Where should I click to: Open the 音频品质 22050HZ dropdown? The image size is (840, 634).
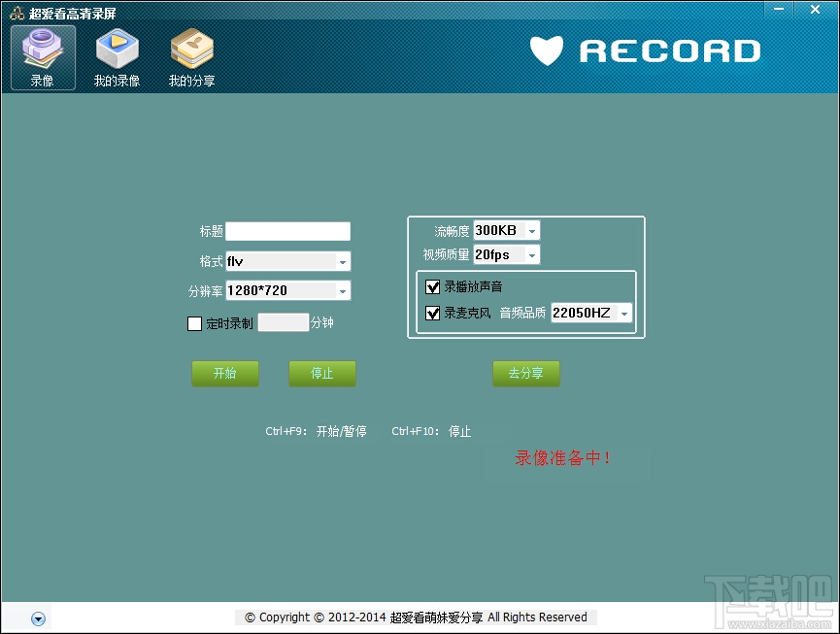point(591,313)
